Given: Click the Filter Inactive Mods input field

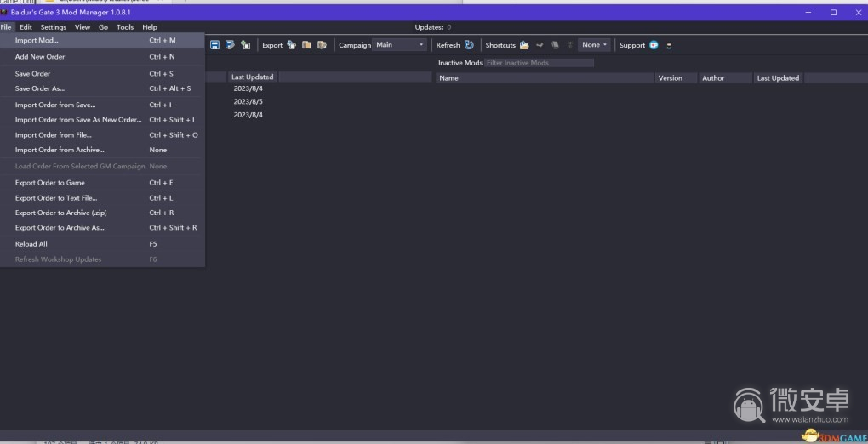Looking at the screenshot, I should coord(539,63).
